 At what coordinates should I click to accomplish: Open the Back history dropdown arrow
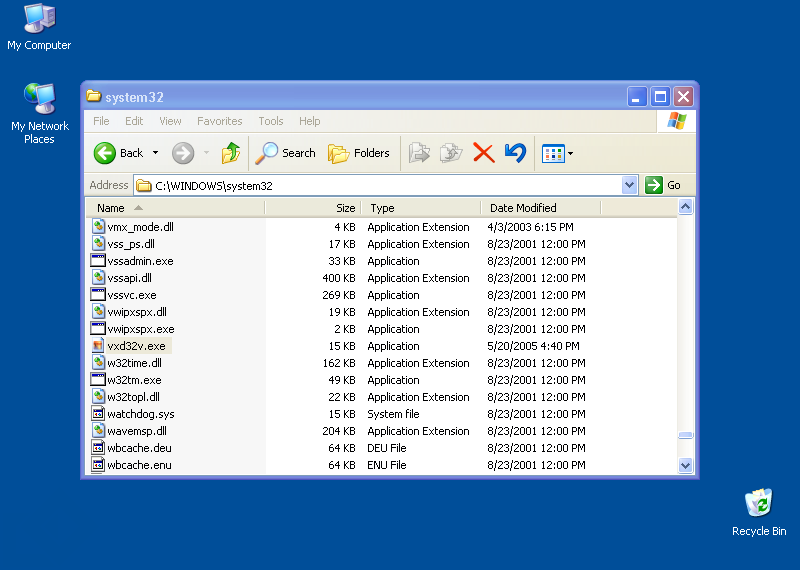pos(156,153)
